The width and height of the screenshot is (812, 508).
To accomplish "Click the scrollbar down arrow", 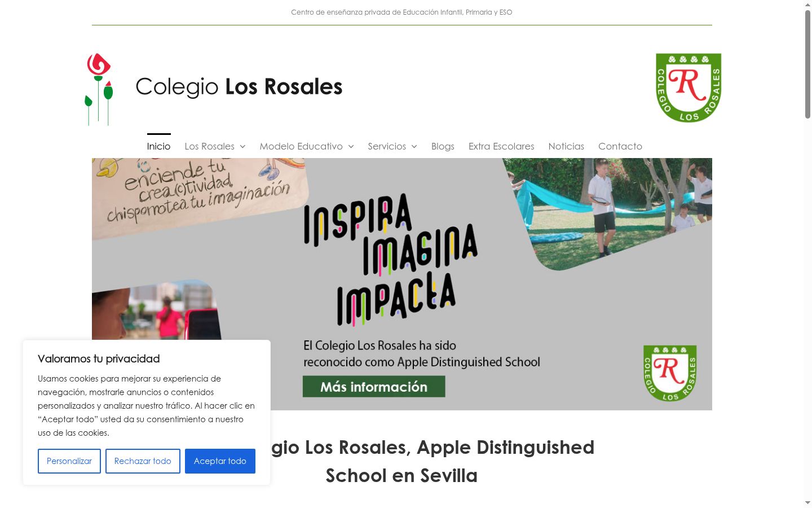I will point(807,502).
